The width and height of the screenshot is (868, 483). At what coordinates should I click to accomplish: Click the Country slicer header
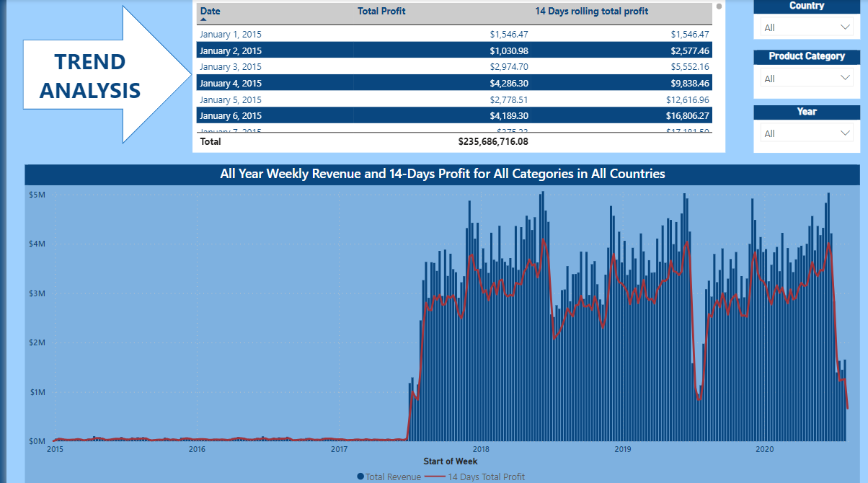click(x=807, y=6)
